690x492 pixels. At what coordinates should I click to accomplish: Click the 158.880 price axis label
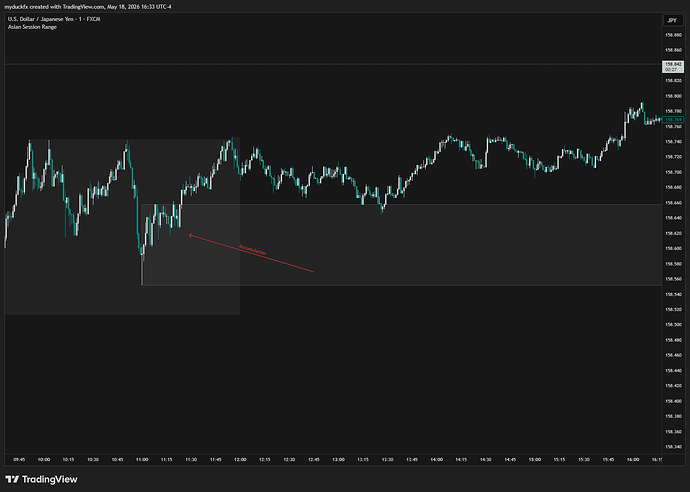click(673, 35)
